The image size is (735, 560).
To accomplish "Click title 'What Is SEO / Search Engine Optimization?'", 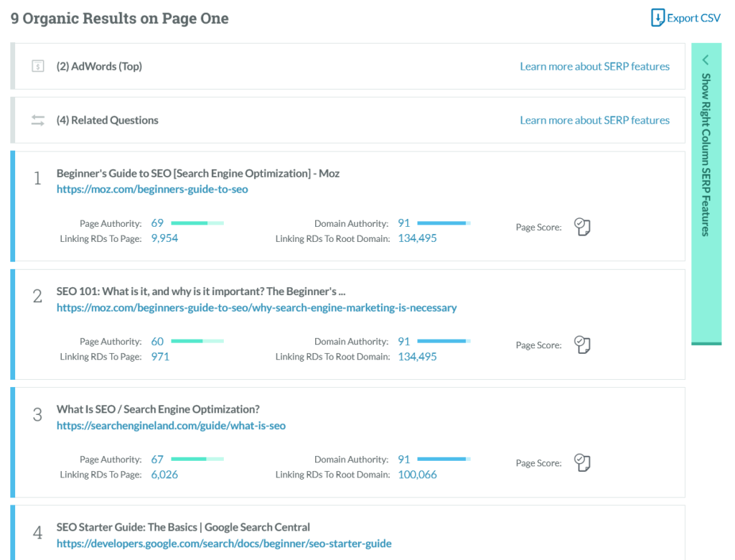I will 158,409.
